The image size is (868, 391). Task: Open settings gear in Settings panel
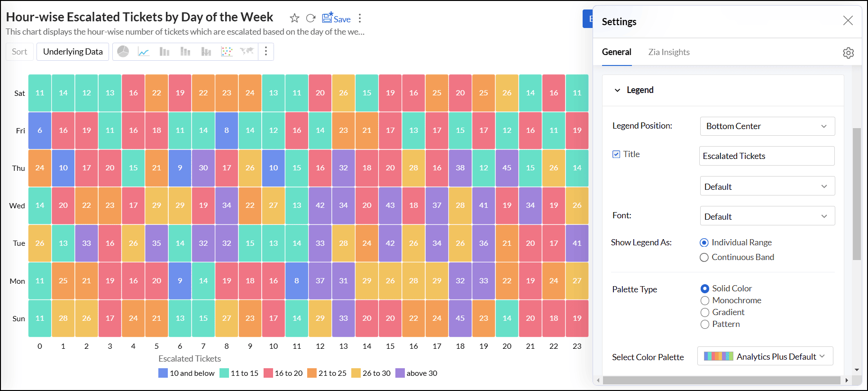[x=848, y=53]
